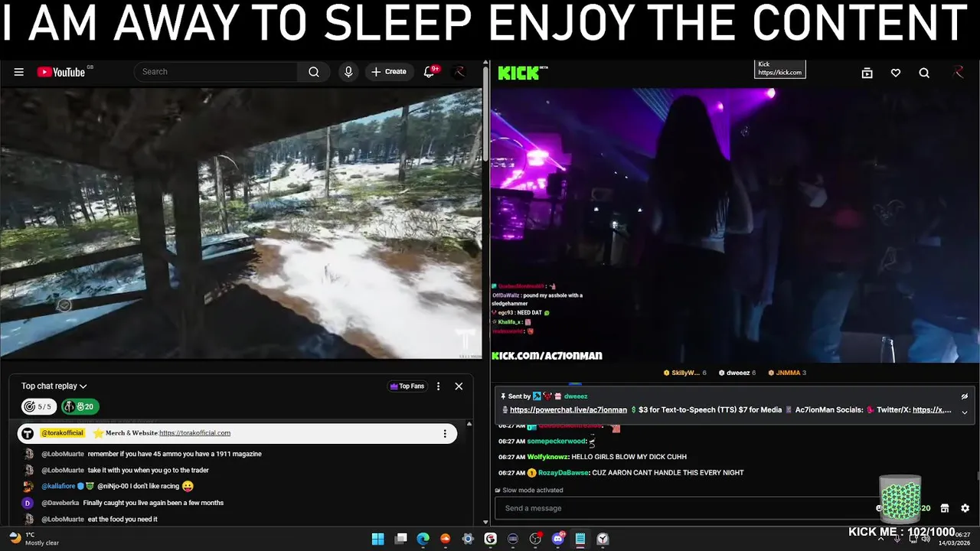980x551 pixels.
Task: Click LoboMuarte's 'eat the food you need it' message
Action: click(x=122, y=519)
